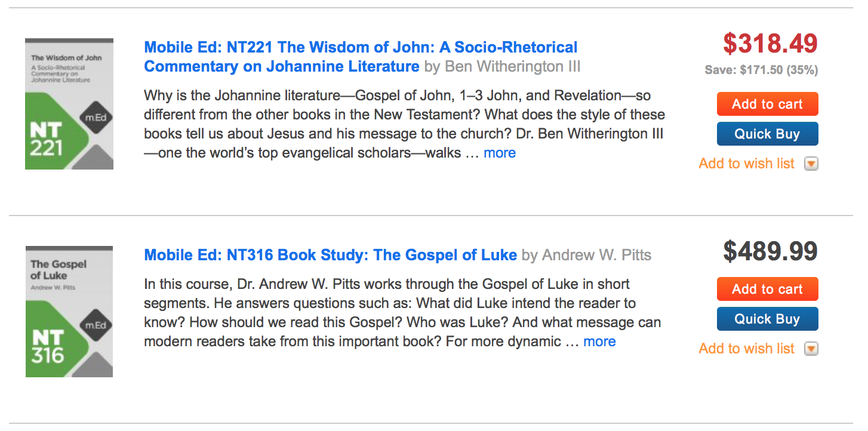The height and width of the screenshot is (431, 868).
Task: Add NT316 Gospel of Luke to cart
Action: pyautogui.click(x=767, y=289)
